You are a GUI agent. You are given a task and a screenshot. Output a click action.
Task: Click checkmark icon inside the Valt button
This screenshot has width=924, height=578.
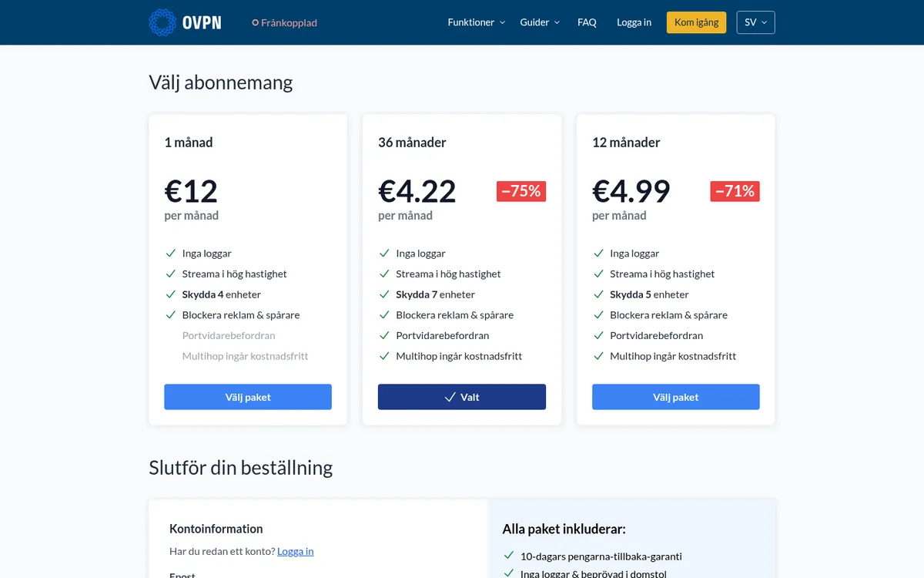[450, 397]
